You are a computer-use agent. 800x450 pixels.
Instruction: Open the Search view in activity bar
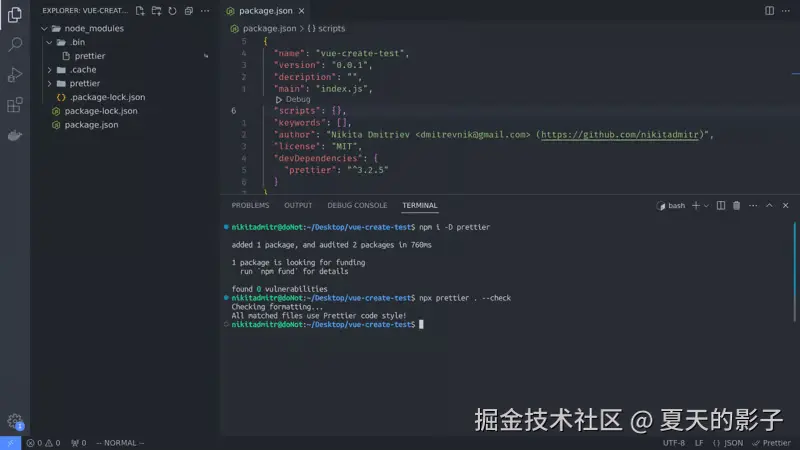(x=15, y=44)
